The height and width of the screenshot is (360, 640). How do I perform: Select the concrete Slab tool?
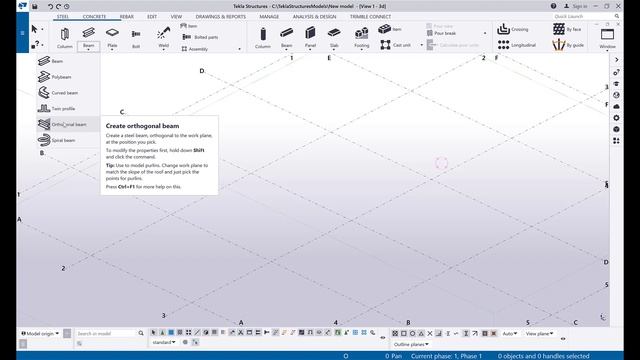[x=334, y=38]
